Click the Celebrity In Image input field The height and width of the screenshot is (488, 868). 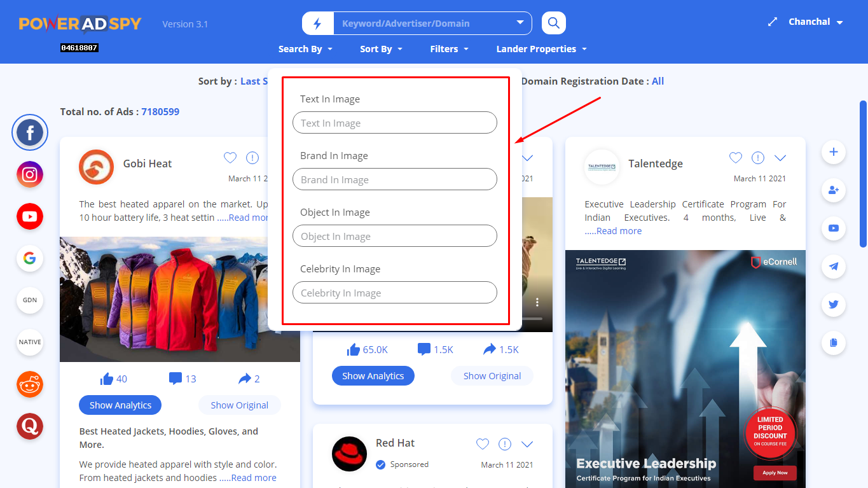click(395, 293)
